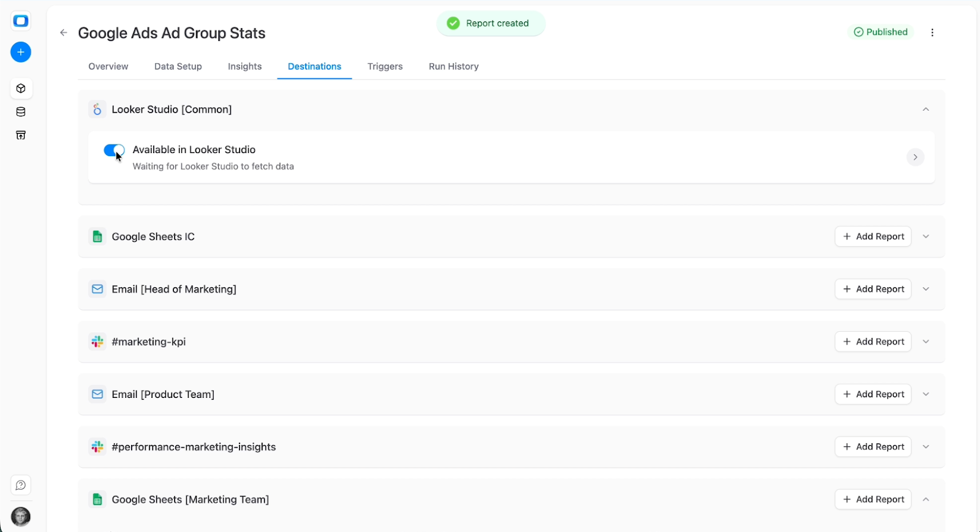The width and height of the screenshot is (980, 532).
Task: Open the help chat icon at bottom left
Action: coord(20,485)
